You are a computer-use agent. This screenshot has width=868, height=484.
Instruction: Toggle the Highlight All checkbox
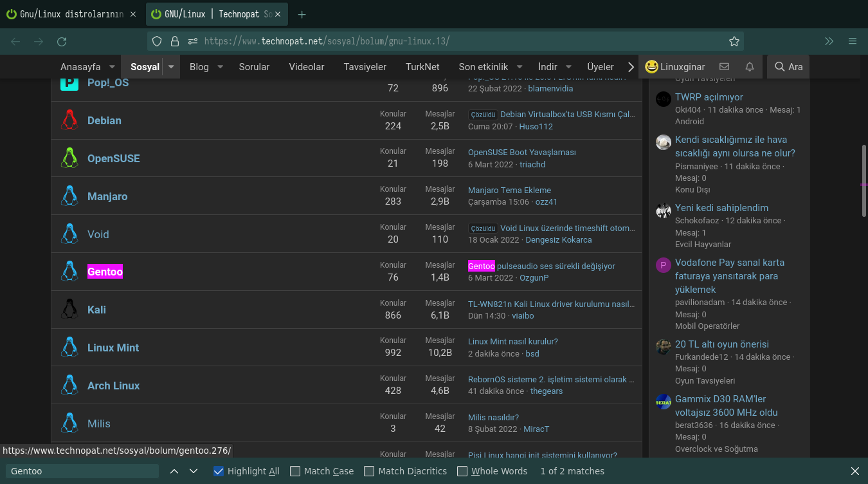click(x=219, y=471)
